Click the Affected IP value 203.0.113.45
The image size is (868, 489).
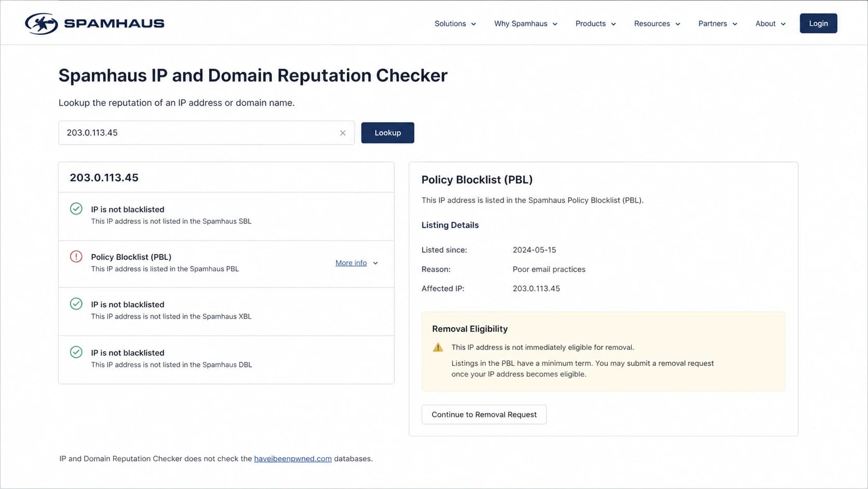[x=536, y=288]
